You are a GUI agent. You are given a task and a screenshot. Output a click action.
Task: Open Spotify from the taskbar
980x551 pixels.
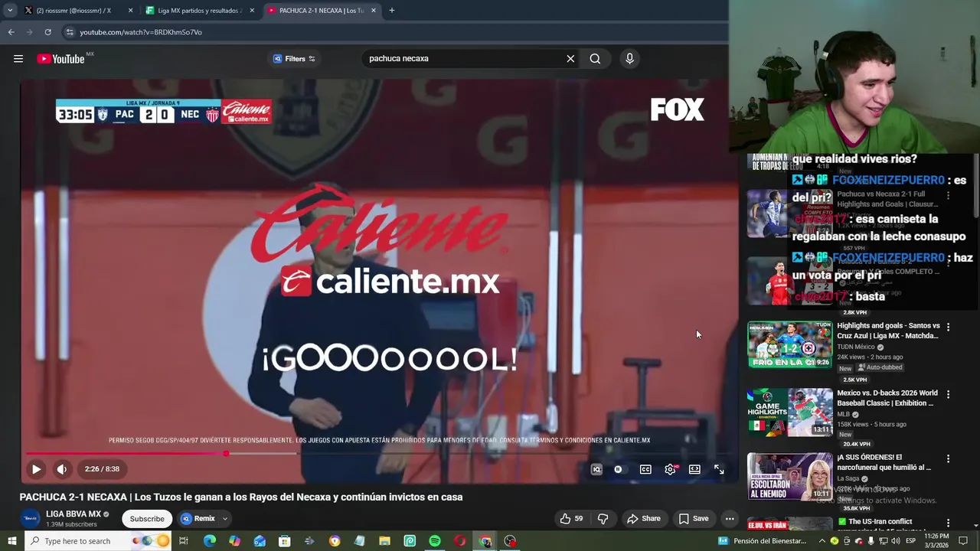pos(435,541)
